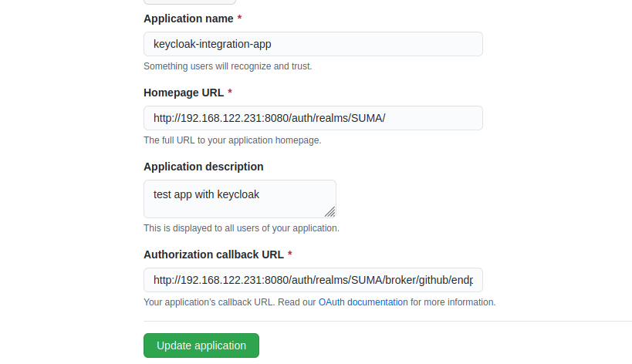The width and height of the screenshot is (632, 364).
Task: Click the "displayed to all users" hint text
Action: point(241,228)
